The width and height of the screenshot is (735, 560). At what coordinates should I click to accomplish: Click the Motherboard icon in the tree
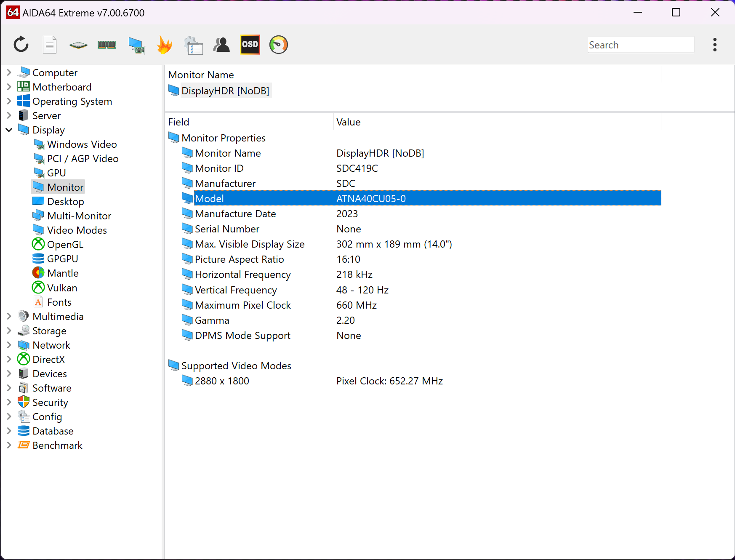(24, 87)
